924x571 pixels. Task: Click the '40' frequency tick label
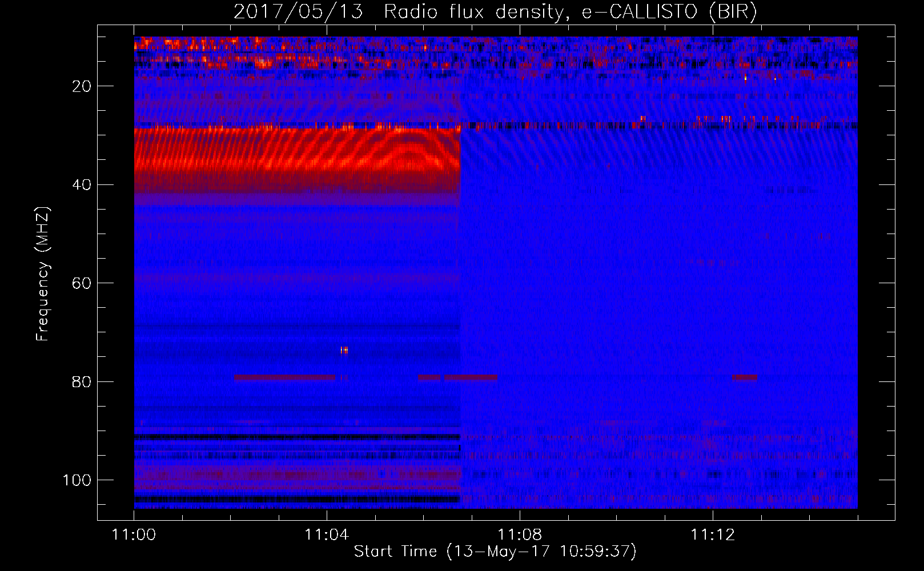coord(82,185)
